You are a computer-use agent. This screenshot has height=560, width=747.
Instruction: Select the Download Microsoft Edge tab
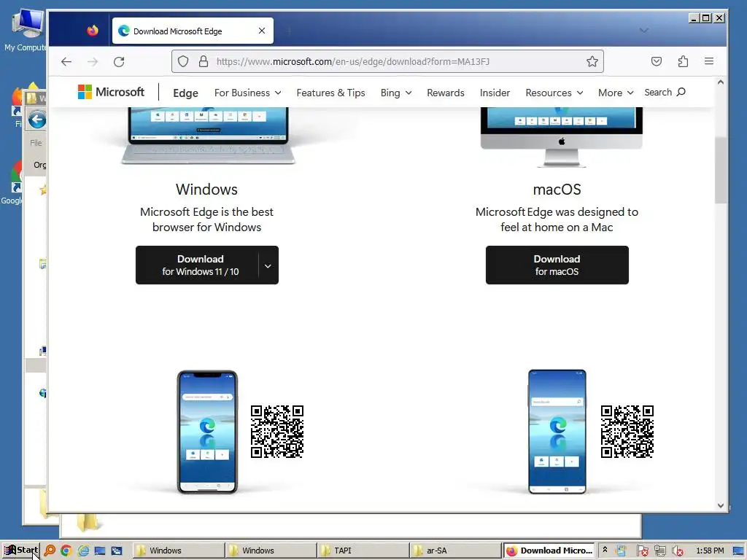pyautogui.click(x=193, y=31)
